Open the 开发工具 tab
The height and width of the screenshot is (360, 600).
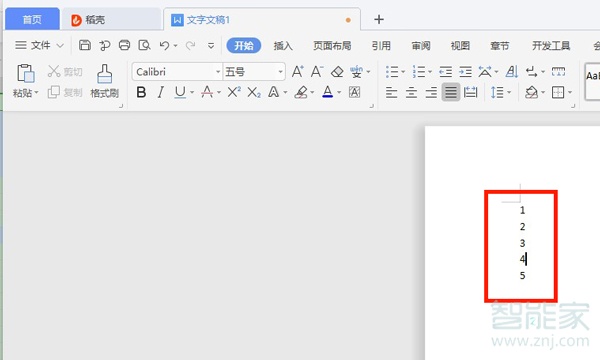coord(551,46)
